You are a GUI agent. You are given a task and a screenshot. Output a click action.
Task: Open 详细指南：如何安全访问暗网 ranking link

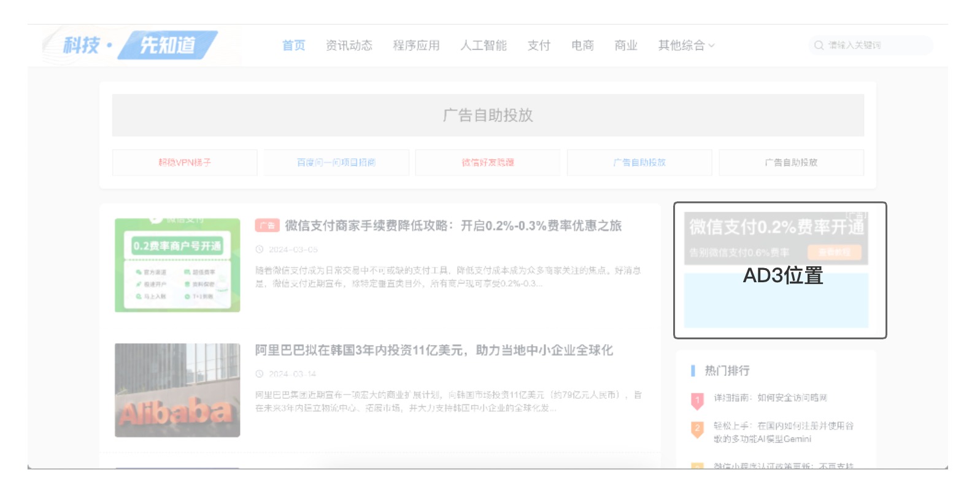click(x=770, y=398)
